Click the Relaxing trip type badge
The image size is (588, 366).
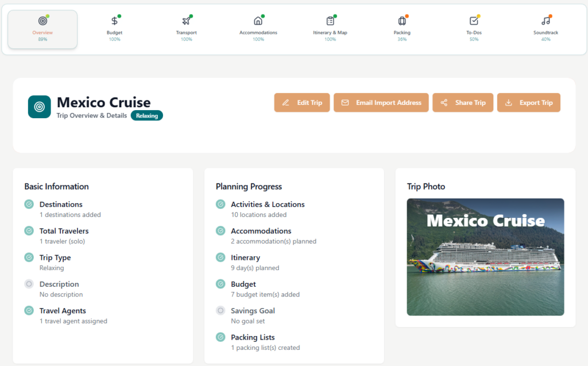click(146, 115)
